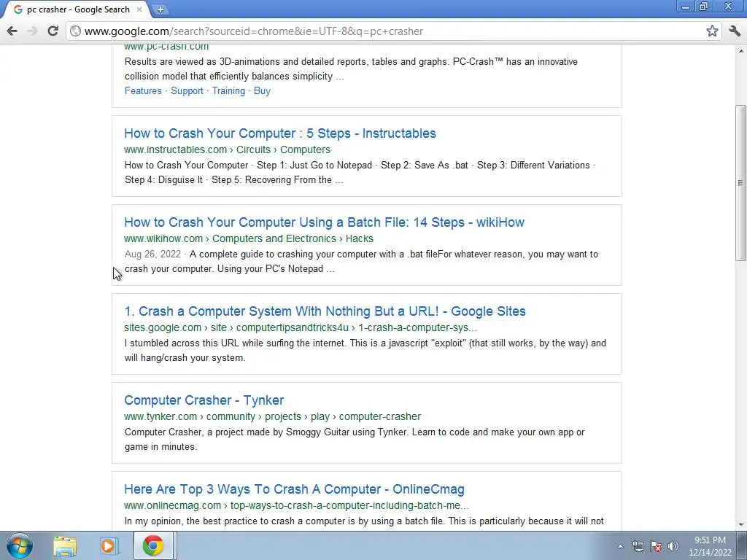Screen dimensions: 747x560
Task: Click the Chrome taskbar icon
Action: click(x=153, y=545)
